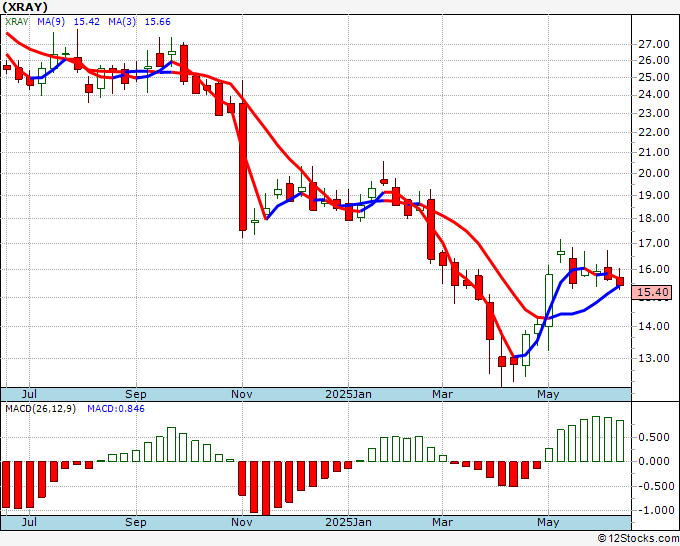The height and width of the screenshot is (546, 680).
Task: Click the MA(9) legend label
Action: 51,22
